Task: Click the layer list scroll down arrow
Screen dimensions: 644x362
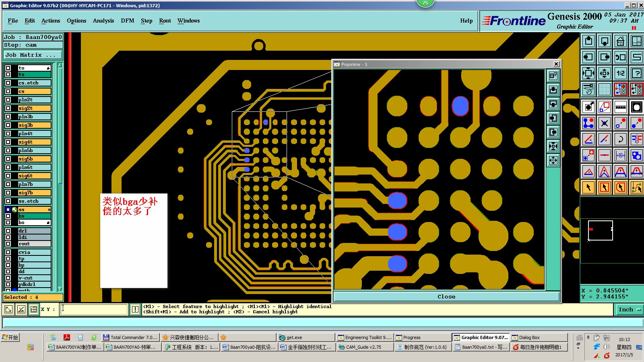Action: click(60, 289)
